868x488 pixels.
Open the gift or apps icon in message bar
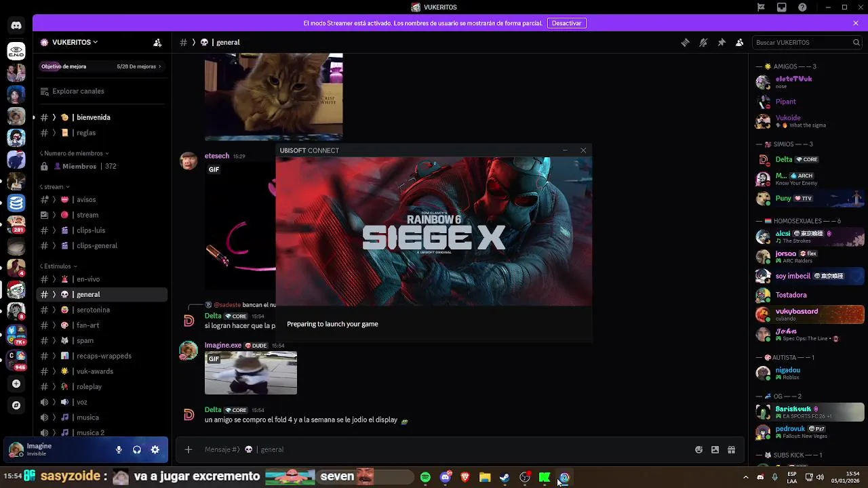click(732, 449)
